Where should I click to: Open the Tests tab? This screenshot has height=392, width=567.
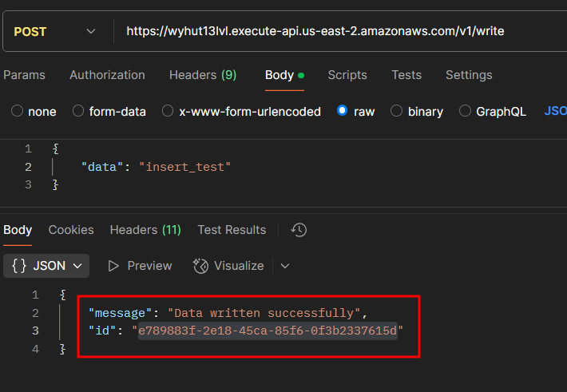pos(406,75)
